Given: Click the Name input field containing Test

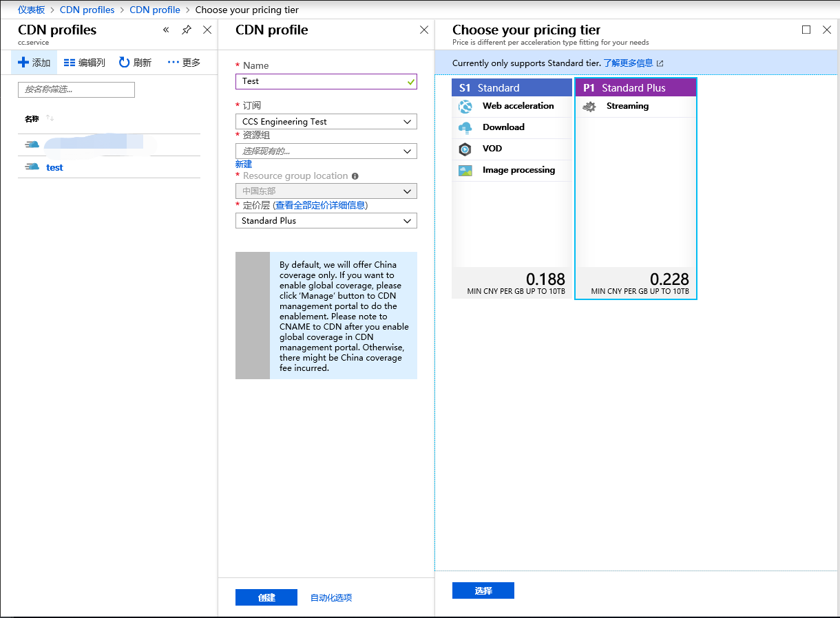Looking at the screenshot, I should (x=326, y=81).
